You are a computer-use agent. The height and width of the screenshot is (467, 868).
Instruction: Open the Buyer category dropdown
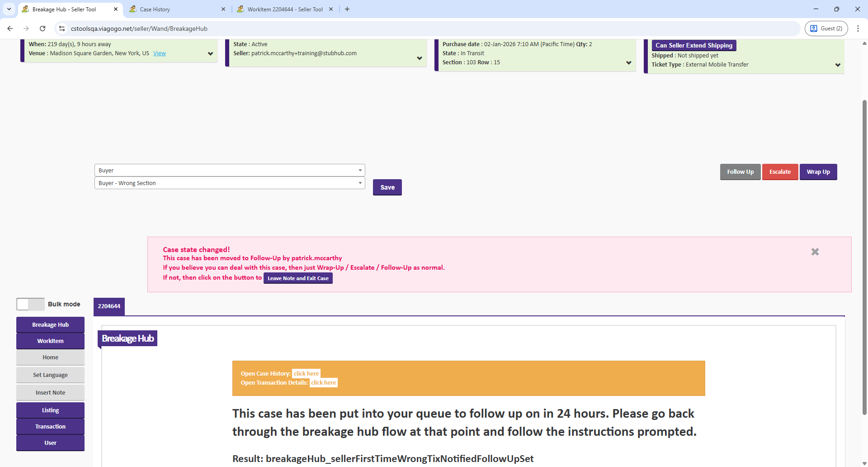[x=229, y=170]
